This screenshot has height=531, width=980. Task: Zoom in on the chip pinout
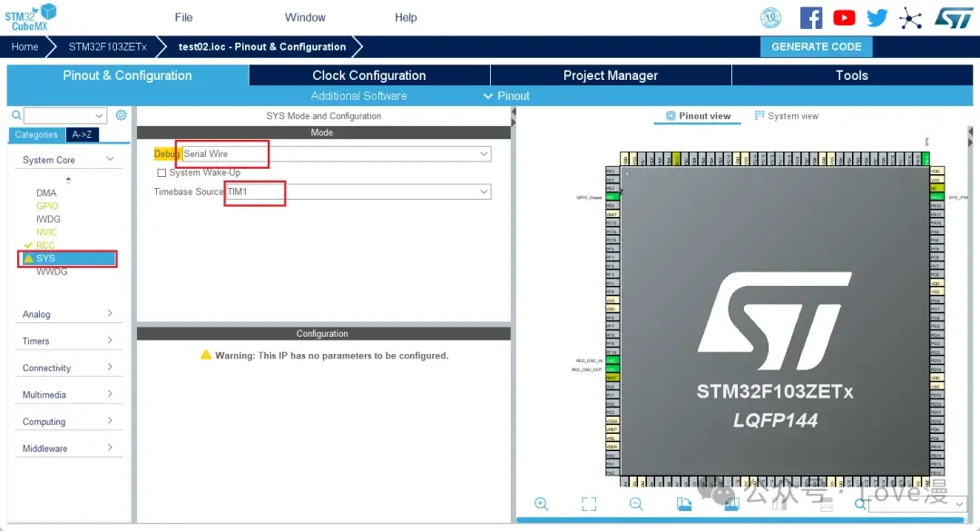(x=541, y=504)
